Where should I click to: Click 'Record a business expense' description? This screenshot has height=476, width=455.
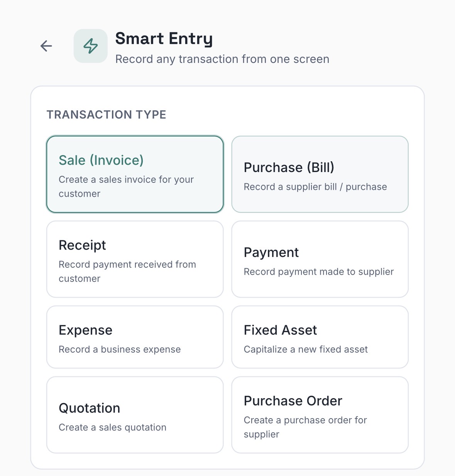(120, 349)
